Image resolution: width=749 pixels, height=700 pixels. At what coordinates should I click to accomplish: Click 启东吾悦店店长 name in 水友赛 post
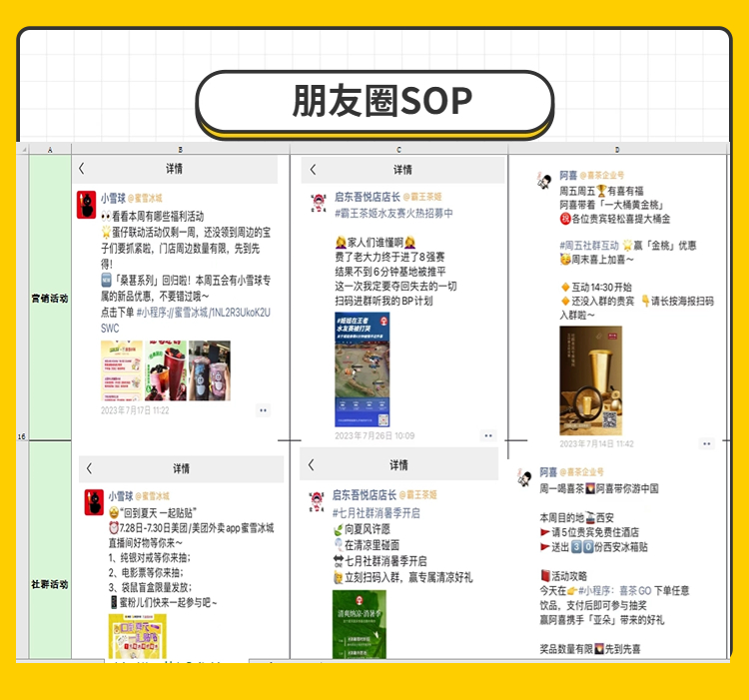coord(368,197)
